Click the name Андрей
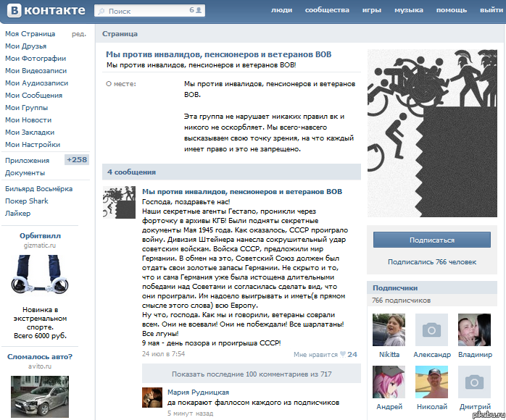 (x=389, y=407)
